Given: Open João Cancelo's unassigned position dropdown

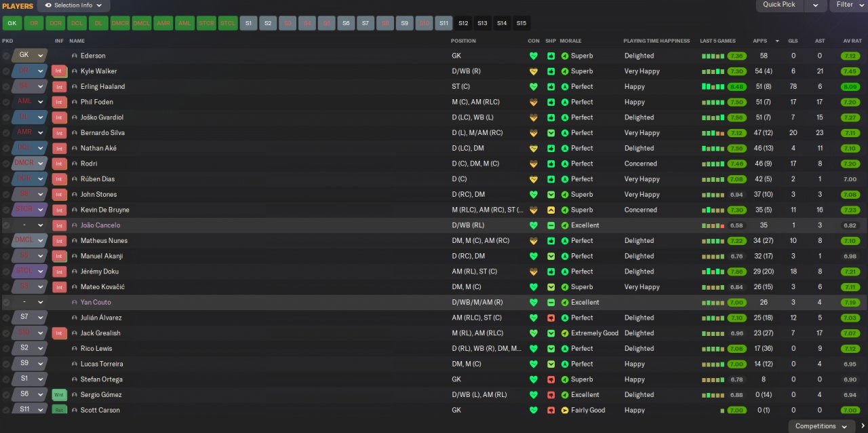Looking at the screenshot, I should 41,225.
